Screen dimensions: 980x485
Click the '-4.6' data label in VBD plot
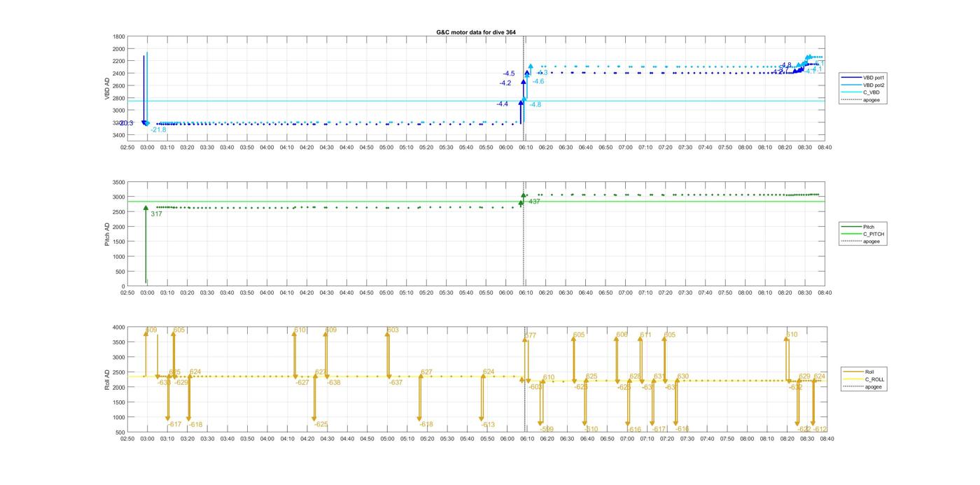tap(538, 81)
